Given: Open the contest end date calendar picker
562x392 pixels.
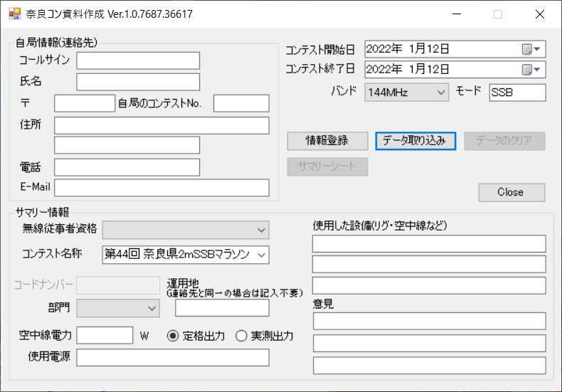Looking at the screenshot, I should click(531, 69).
